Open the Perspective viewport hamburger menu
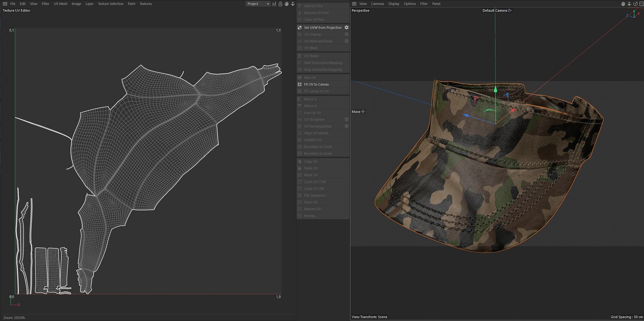The width and height of the screenshot is (644, 321). pyautogui.click(x=354, y=4)
